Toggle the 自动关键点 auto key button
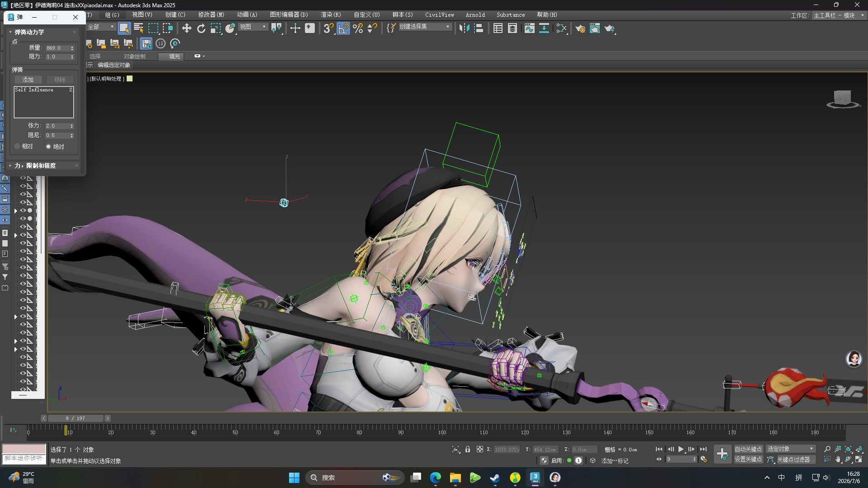This screenshot has height=488, width=868. pos(748,449)
